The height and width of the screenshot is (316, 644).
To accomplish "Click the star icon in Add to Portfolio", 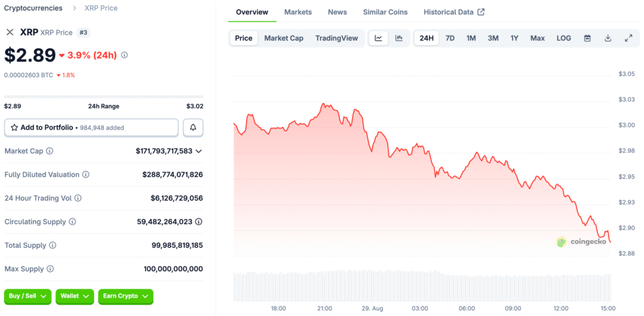I will point(14,127).
